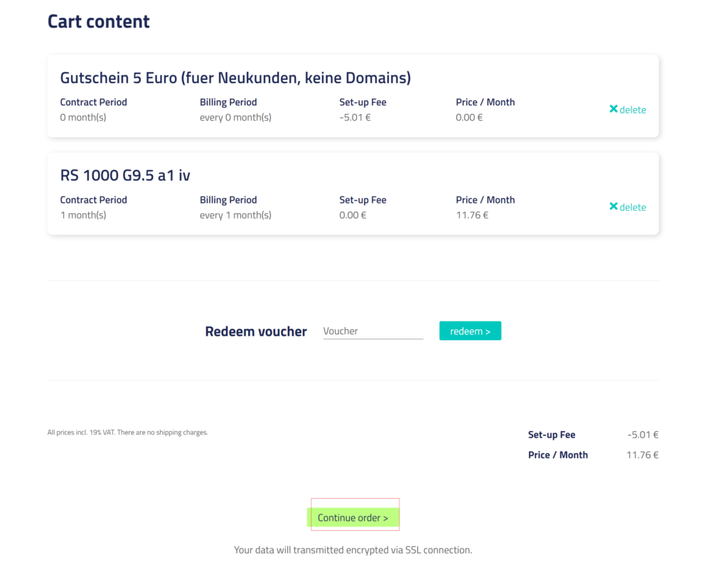The image size is (728, 567).
Task: Click the SSL connection notice text
Action: pos(353,550)
